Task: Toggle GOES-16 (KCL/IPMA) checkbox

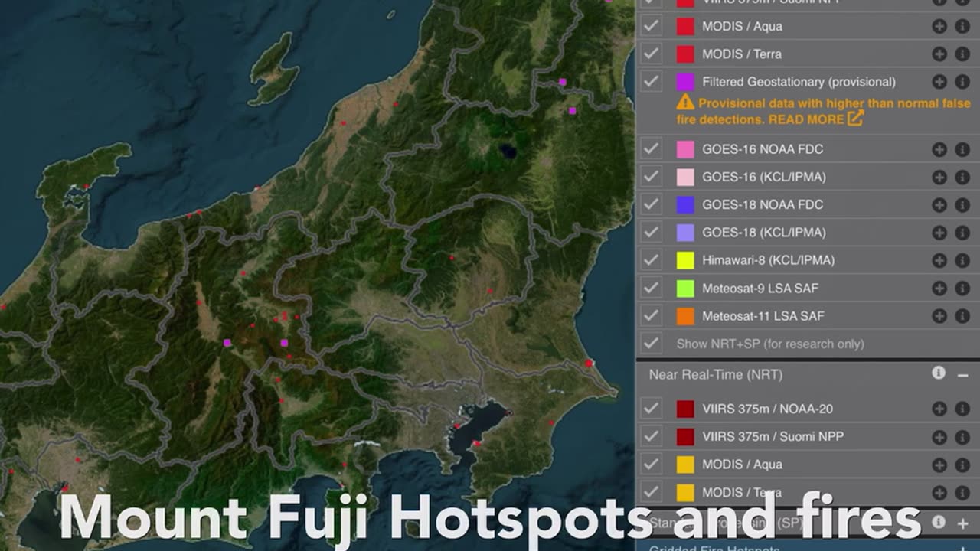Action: pyautogui.click(x=651, y=177)
